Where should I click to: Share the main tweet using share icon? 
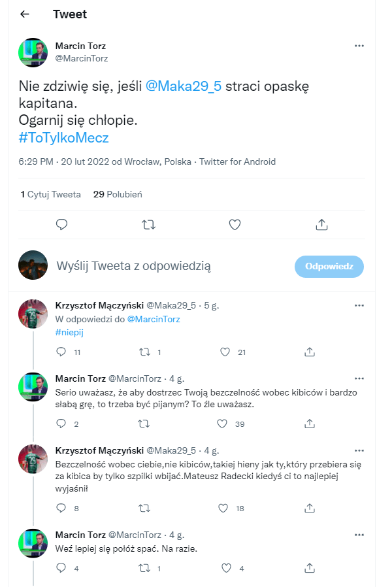coord(321,225)
